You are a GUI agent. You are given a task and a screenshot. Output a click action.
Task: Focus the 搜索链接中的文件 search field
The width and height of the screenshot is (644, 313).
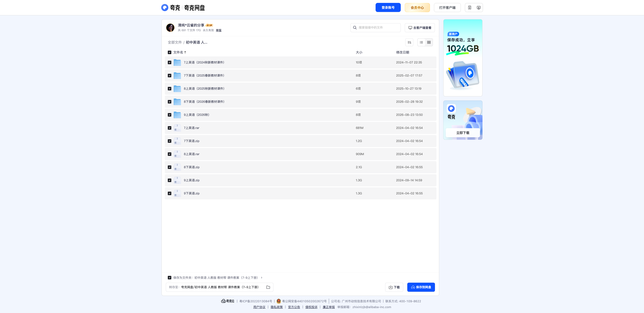click(375, 28)
